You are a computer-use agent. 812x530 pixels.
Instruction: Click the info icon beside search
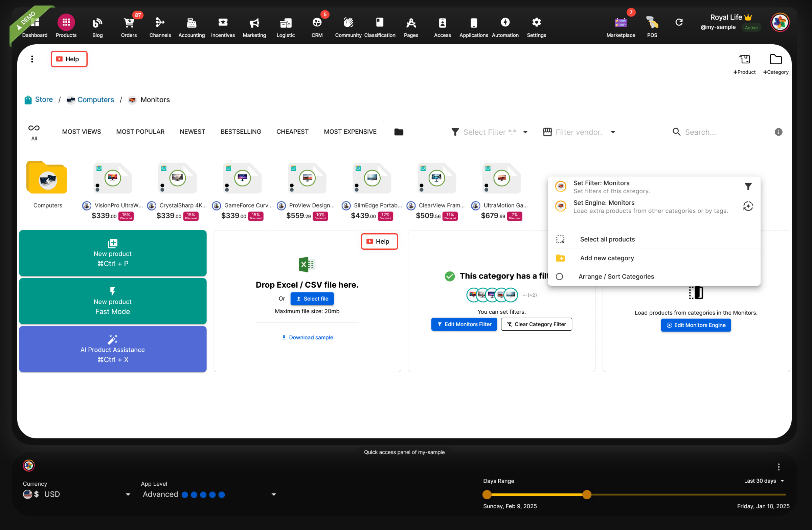[x=778, y=132]
